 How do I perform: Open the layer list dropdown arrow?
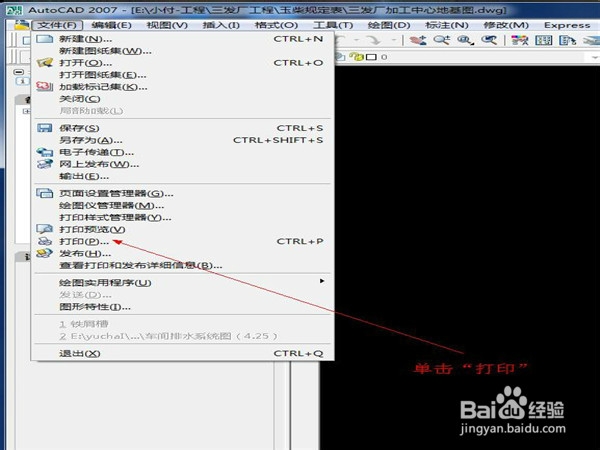pyautogui.click(x=594, y=57)
